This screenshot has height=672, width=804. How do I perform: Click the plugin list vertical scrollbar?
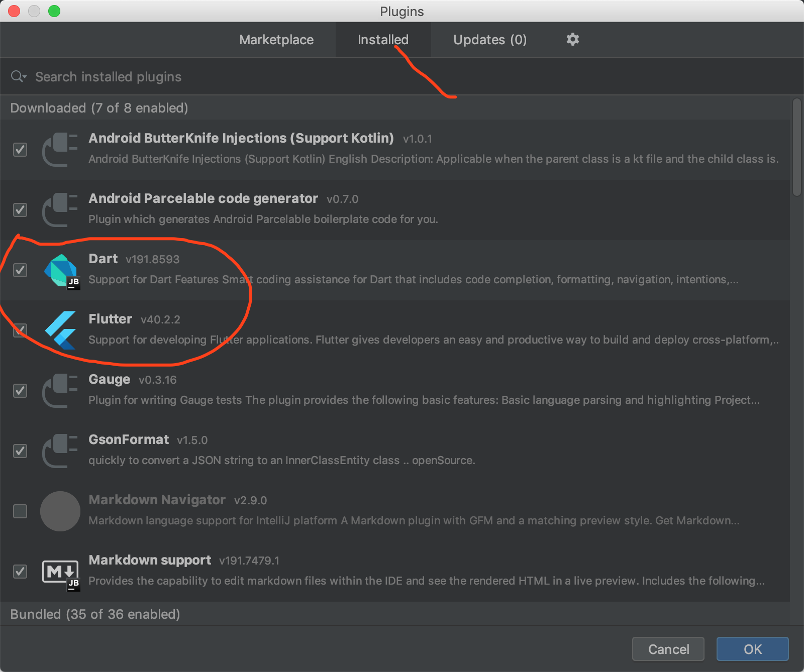coord(797,147)
